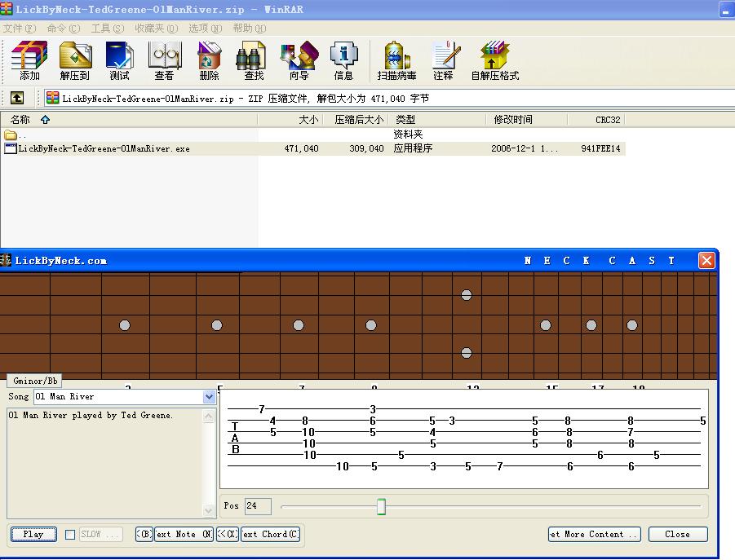This screenshot has width=735, height=560.
Task: Launch the 向导 (Wizard) tool
Action: click(x=299, y=62)
